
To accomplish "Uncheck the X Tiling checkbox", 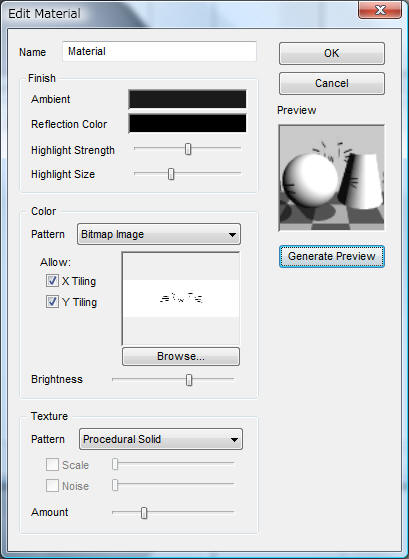I will (x=52, y=281).
